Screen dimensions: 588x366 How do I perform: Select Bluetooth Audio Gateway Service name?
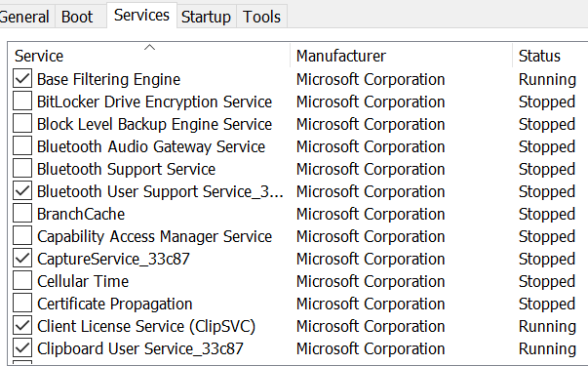(x=151, y=147)
